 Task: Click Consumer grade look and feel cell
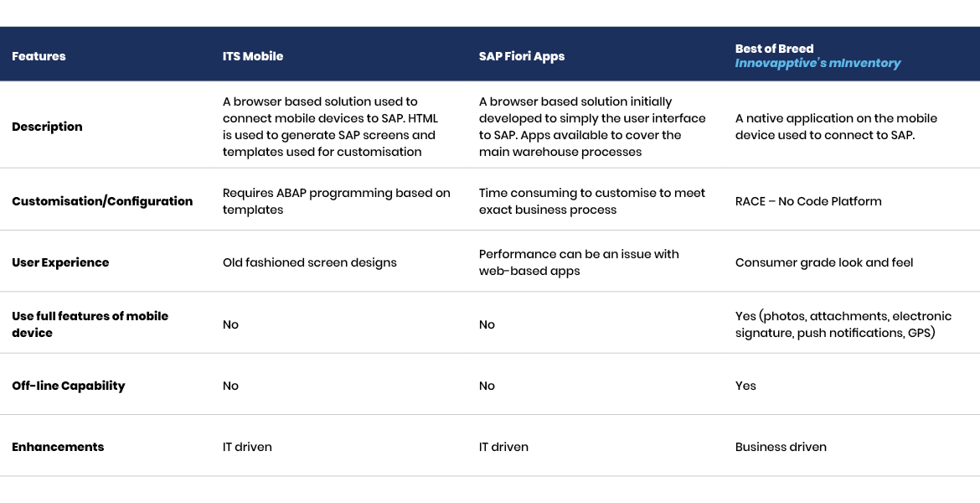point(824,262)
